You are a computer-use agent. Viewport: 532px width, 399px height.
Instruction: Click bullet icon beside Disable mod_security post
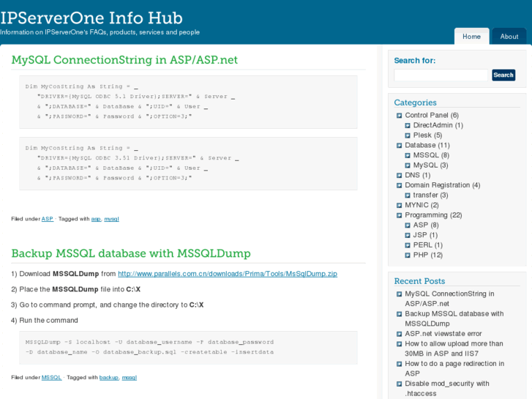[399, 384]
